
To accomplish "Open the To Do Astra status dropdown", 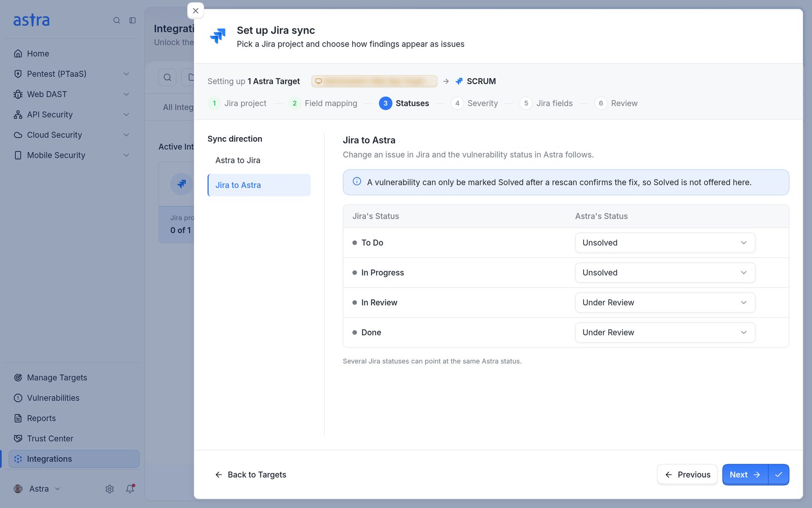I will click(x=665, y=243).
